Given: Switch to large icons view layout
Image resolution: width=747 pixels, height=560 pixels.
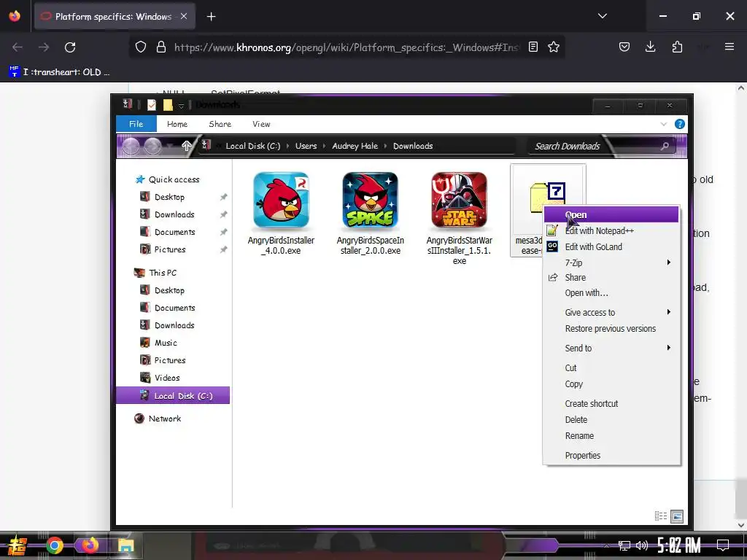Looking at the screenshot, I should (x=677, y=516).
